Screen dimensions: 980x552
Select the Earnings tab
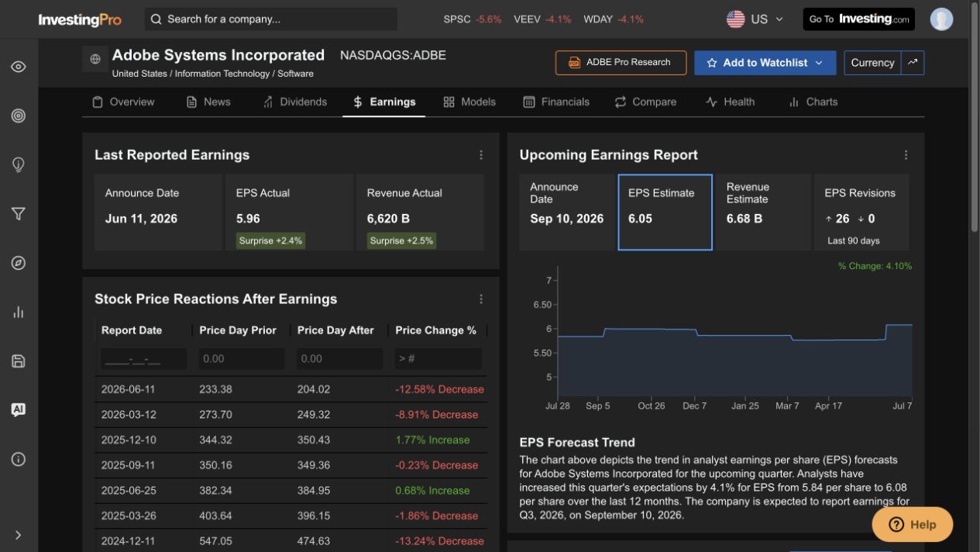click(x=383, y=102)
